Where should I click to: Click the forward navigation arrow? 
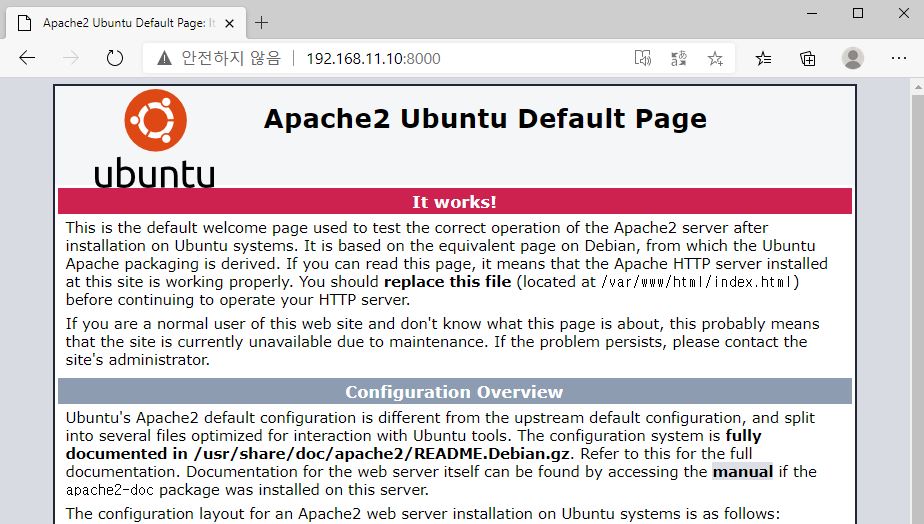[x=71, y=58]
